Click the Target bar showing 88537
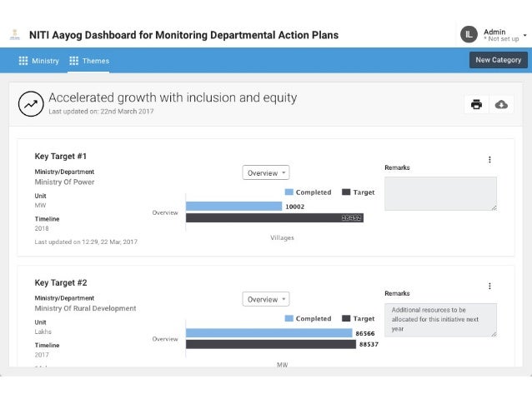The image size is (532, 399). click(271, 344)
